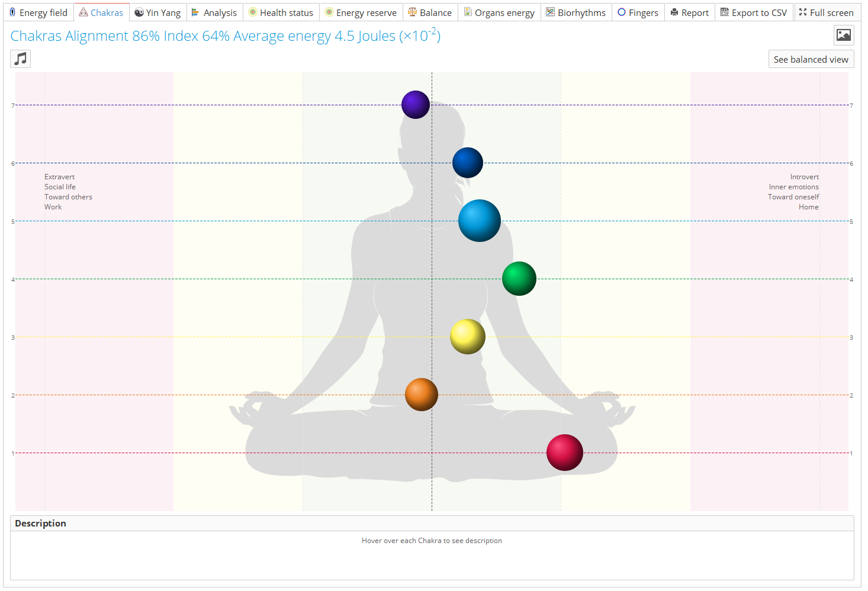This screenshot has width=868, height=591.
Task: Open the Yin Yang tab
Action: [x=157, y=12]
